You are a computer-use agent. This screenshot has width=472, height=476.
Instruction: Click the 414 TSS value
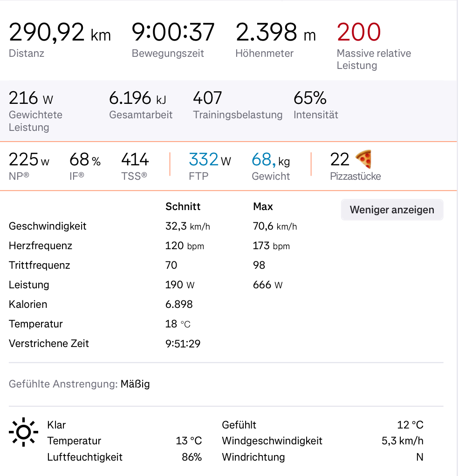(x=135, y=160)
